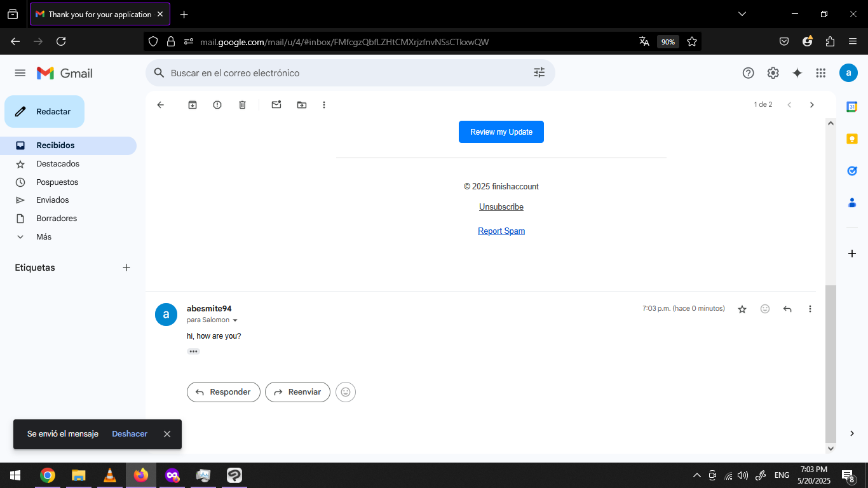Open Firefox application menu
The image size is (868, 488).
click(853, 41)
